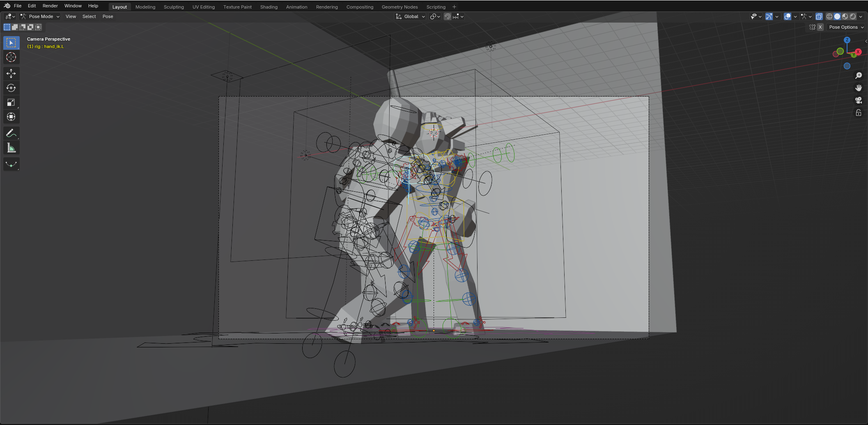Toggle snapping with the magnet icon
This screenshot has height=425, width=868.
pos(448,16)
